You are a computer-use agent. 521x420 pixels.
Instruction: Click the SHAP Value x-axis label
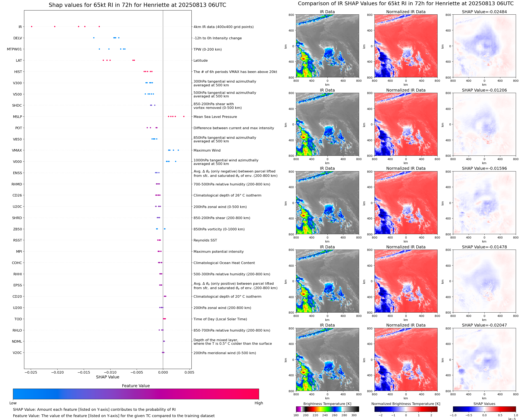108,377
